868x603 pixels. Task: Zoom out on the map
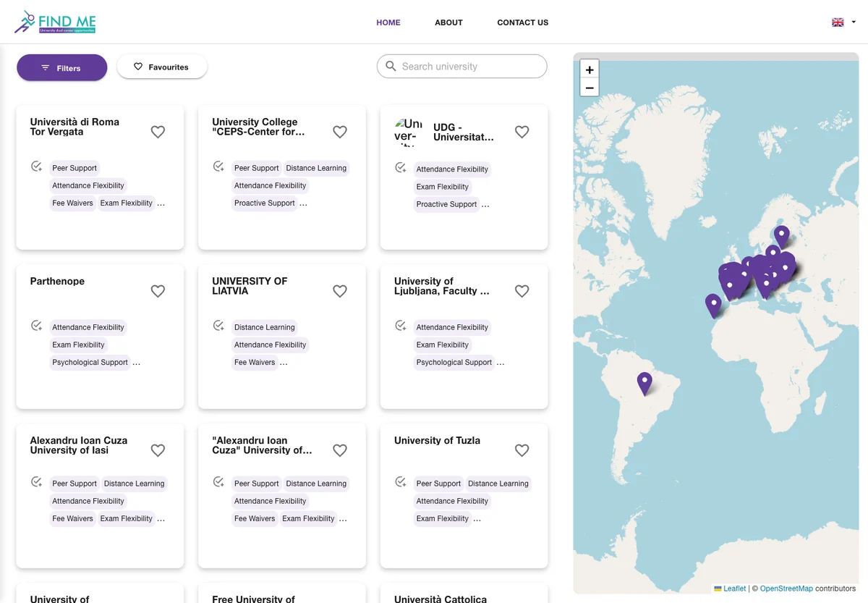[590, 88]
